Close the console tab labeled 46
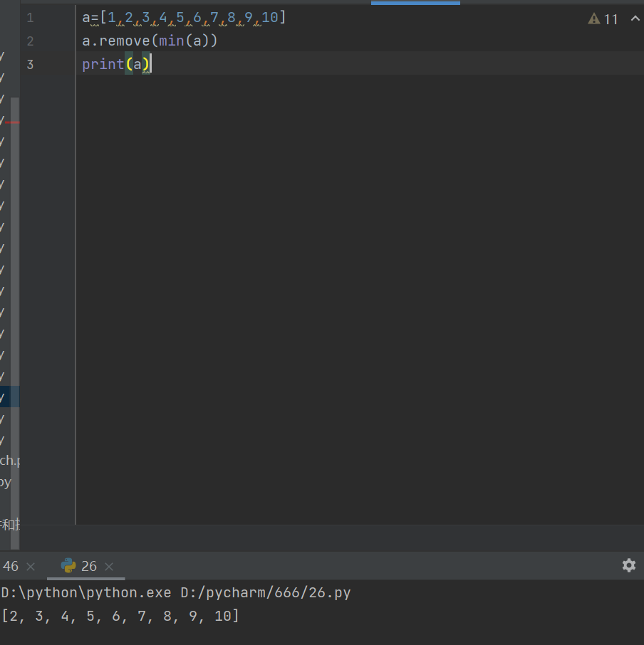This screenshot has height=645, width=644. 30,565
